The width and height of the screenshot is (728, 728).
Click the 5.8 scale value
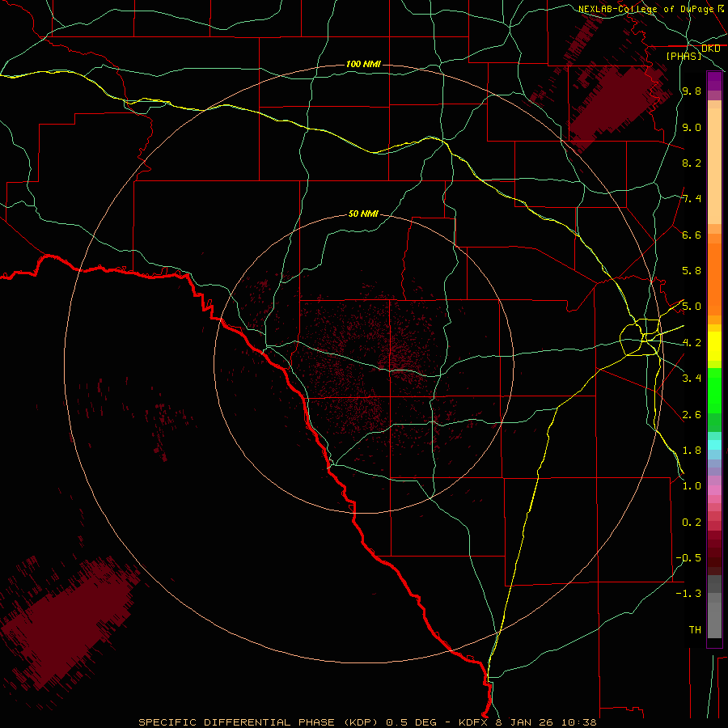pos(692,271)
